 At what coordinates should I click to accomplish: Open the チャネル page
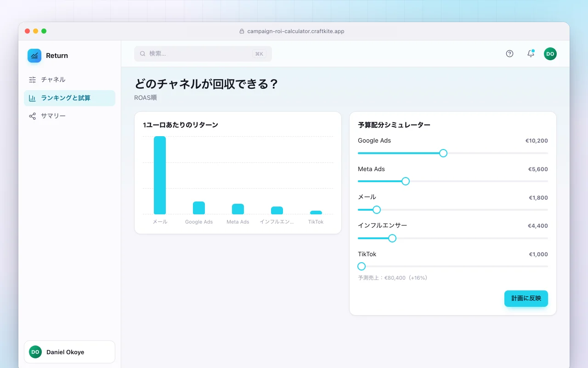[x=69, y=80]
